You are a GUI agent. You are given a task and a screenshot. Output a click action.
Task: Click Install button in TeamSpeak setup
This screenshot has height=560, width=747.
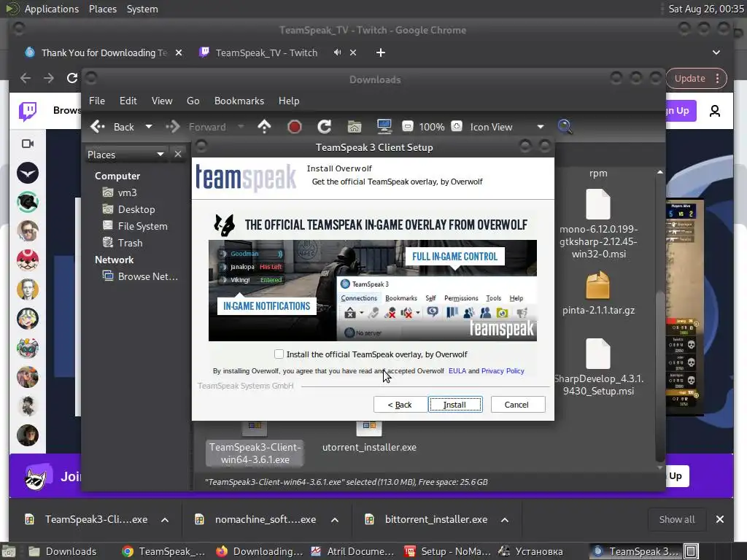455,404
